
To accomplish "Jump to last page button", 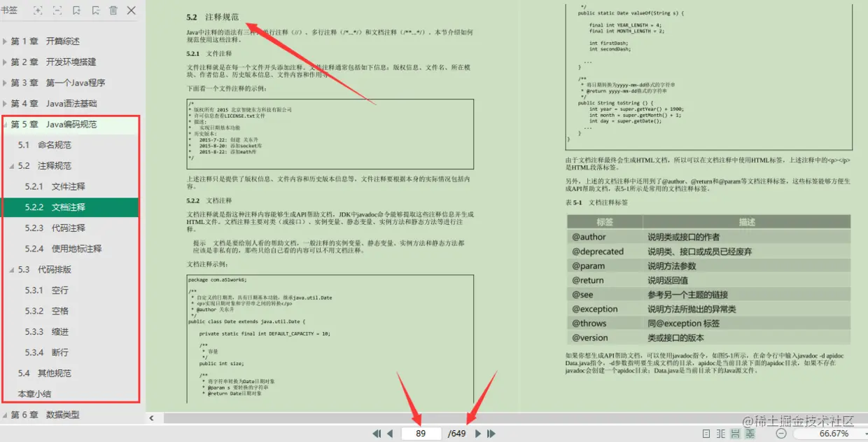I will [x=491, y=434].
